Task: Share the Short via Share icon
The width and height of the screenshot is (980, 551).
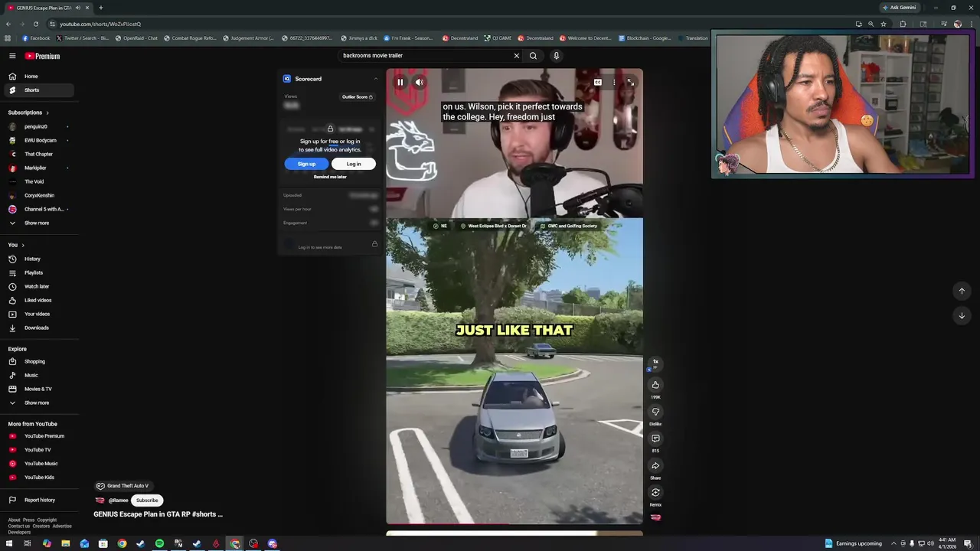Action: pos(655,465)
